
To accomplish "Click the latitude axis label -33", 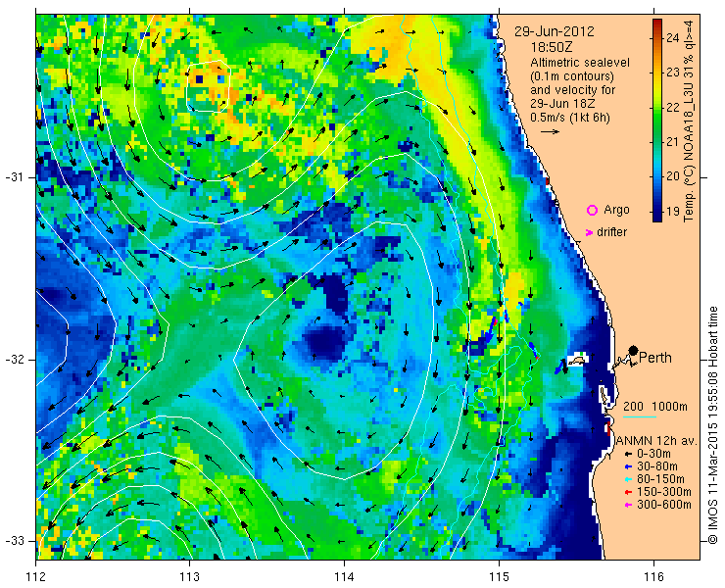I will [x=14, y=541].
